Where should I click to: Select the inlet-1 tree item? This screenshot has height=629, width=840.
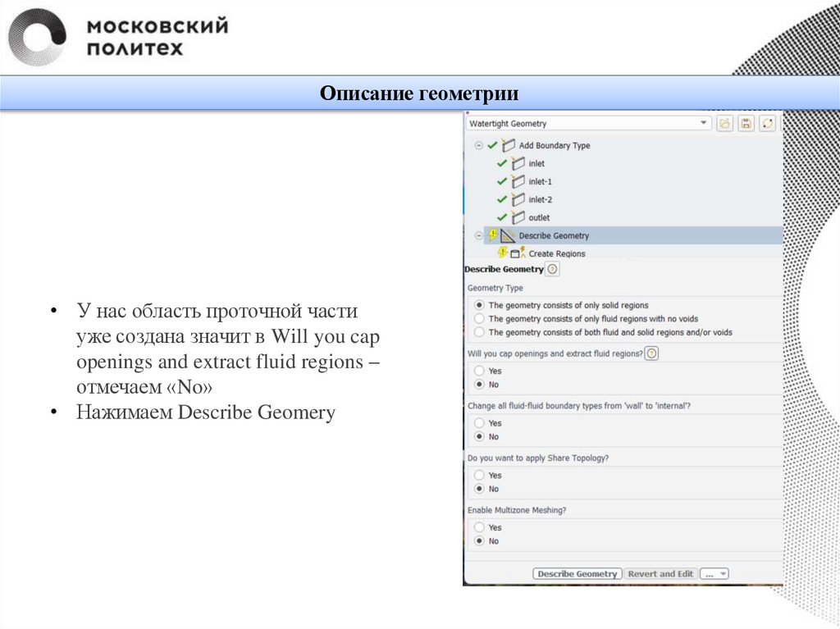pyautogui.click(x=540, y=181)
